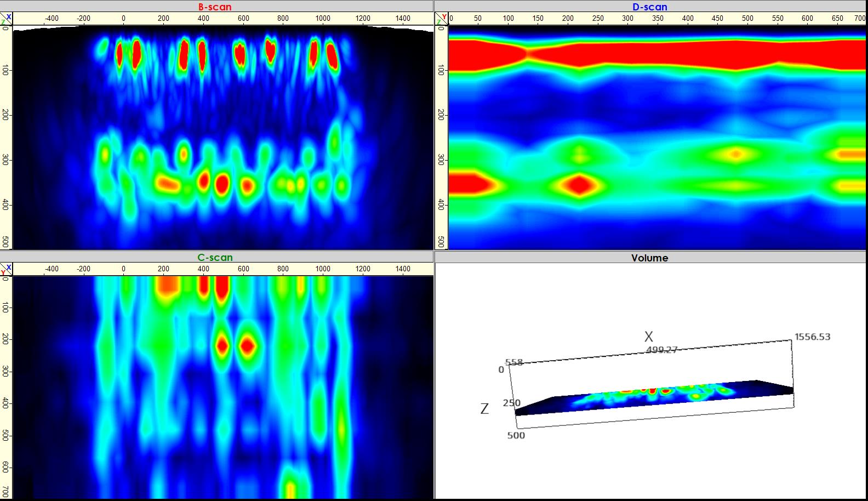Viewport: 868px width, 501px height.
Task: Click the 350 mark on D-scan horizontal ruler
Action: click(658, 19)
